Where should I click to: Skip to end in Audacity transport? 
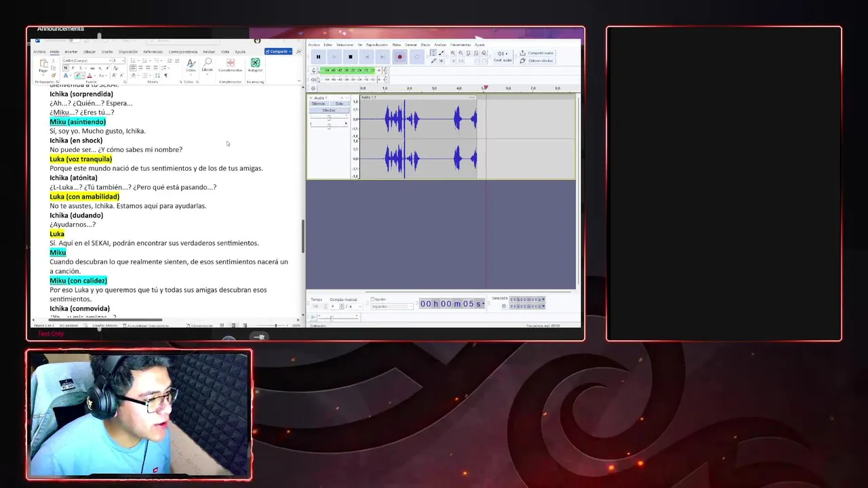tap(382, 57)
